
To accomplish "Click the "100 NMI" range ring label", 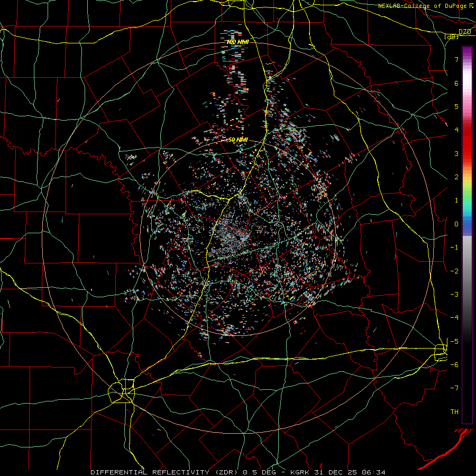I will pos(237,42).
